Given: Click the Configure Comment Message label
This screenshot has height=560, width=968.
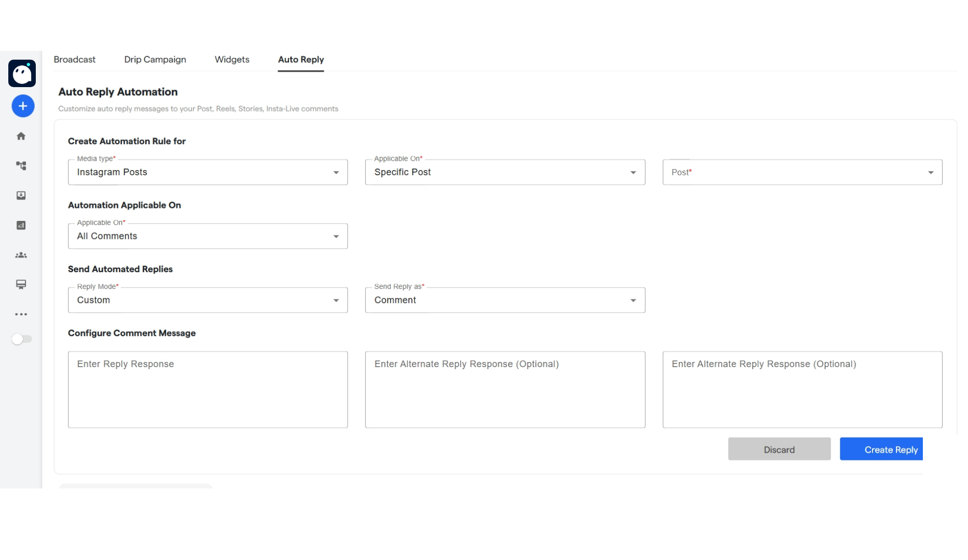Looking at the screenshot, I should point(132,333).
